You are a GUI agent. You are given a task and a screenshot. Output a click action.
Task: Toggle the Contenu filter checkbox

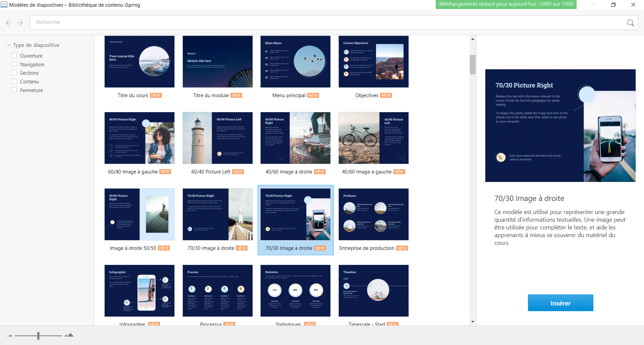14,81
